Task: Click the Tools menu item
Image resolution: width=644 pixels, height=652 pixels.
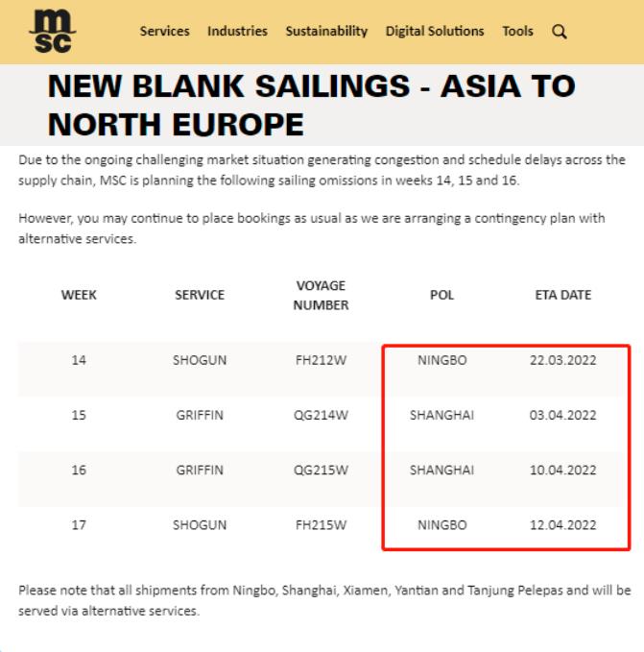Action: coord(517,32)
